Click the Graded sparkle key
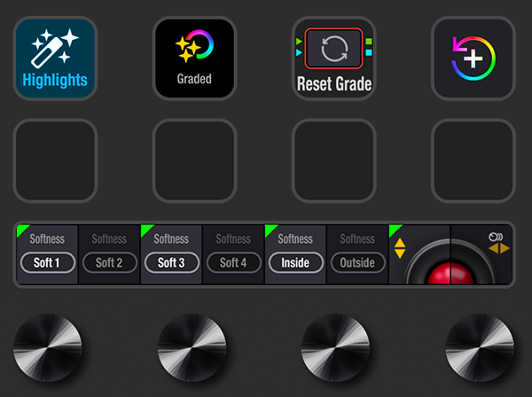The height and width of the screenshot is (397, 532). click(x=194, y=58)
